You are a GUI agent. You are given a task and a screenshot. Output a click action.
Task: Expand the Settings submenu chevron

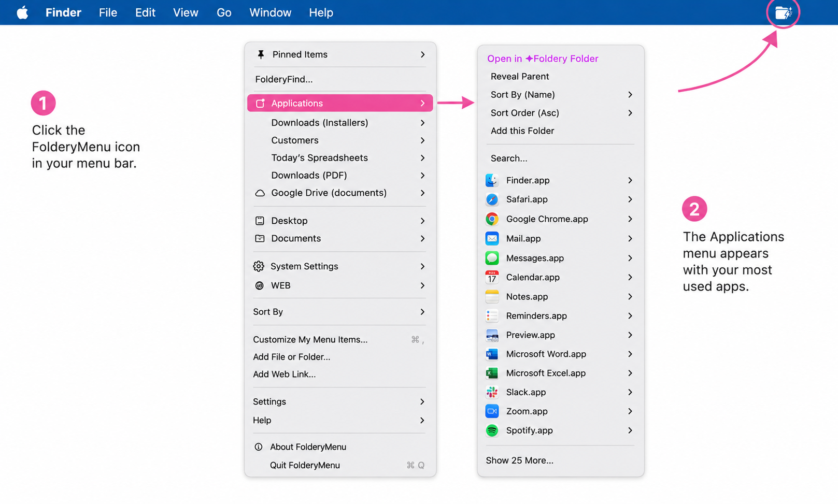422,402
